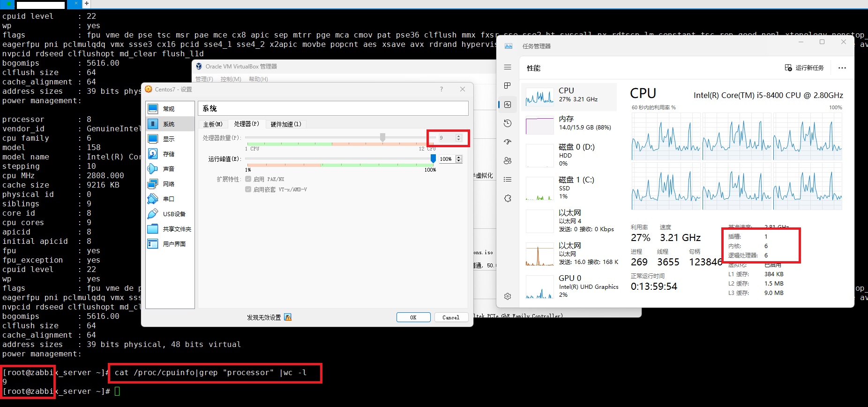The height and width of the screenshot is (407, 868).
Task: Click the 利用率 27% value text
Action: point(640,237)
